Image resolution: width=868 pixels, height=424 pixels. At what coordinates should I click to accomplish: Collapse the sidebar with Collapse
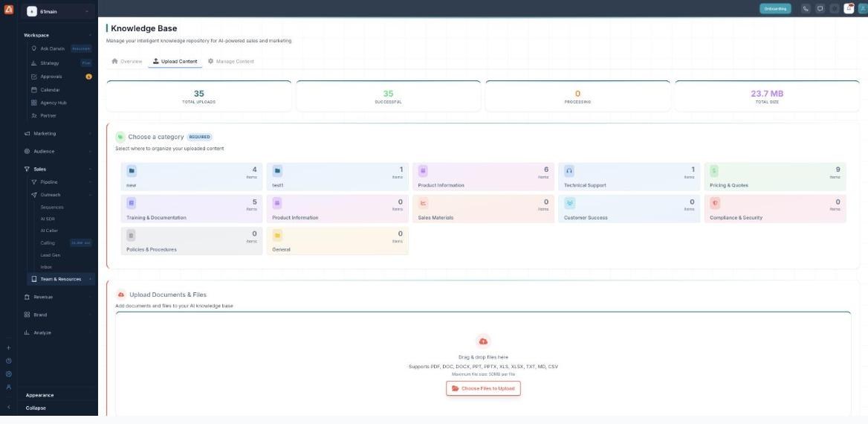pos(36,408)
